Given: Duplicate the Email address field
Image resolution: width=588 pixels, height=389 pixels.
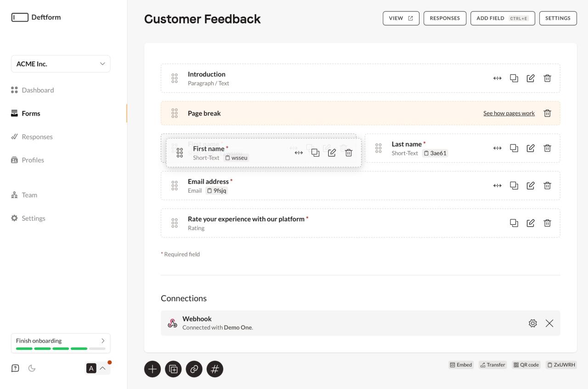Looking at the screenshot, I should point(514,185).
